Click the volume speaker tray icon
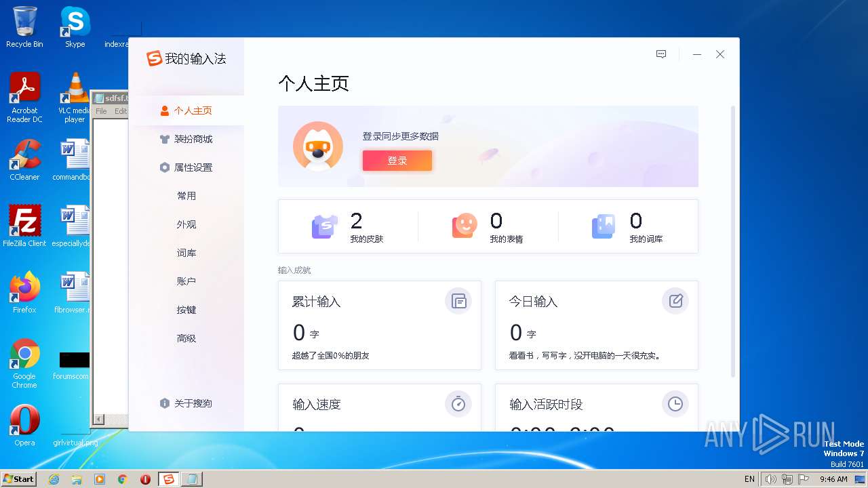This screenshot has height=488, width=868. [770, 479]
